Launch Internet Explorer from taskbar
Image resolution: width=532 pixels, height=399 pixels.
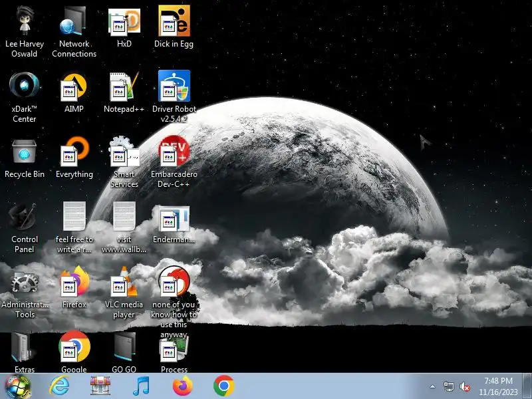[x=59, y=386]
